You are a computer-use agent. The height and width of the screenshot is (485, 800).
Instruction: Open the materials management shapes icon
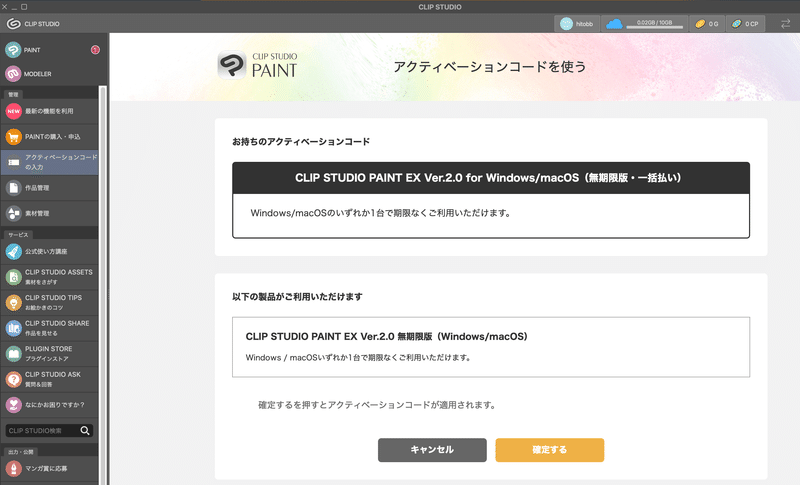click(13, 213)
